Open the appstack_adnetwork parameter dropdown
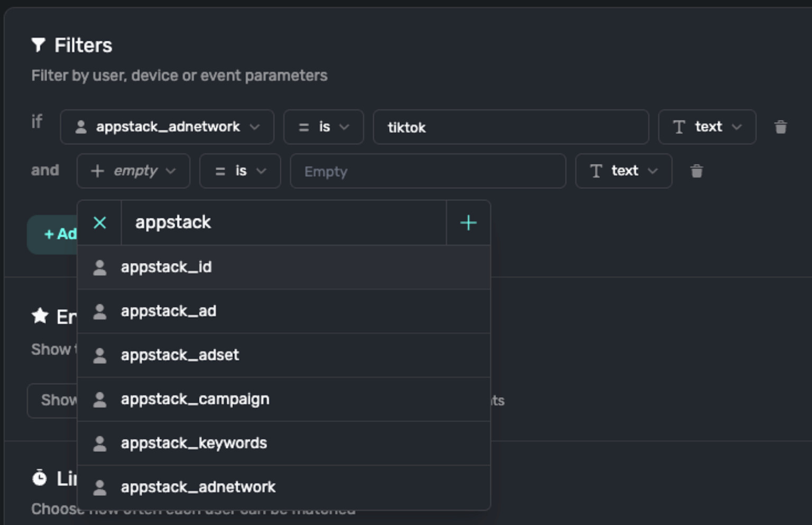 [167, 127]
